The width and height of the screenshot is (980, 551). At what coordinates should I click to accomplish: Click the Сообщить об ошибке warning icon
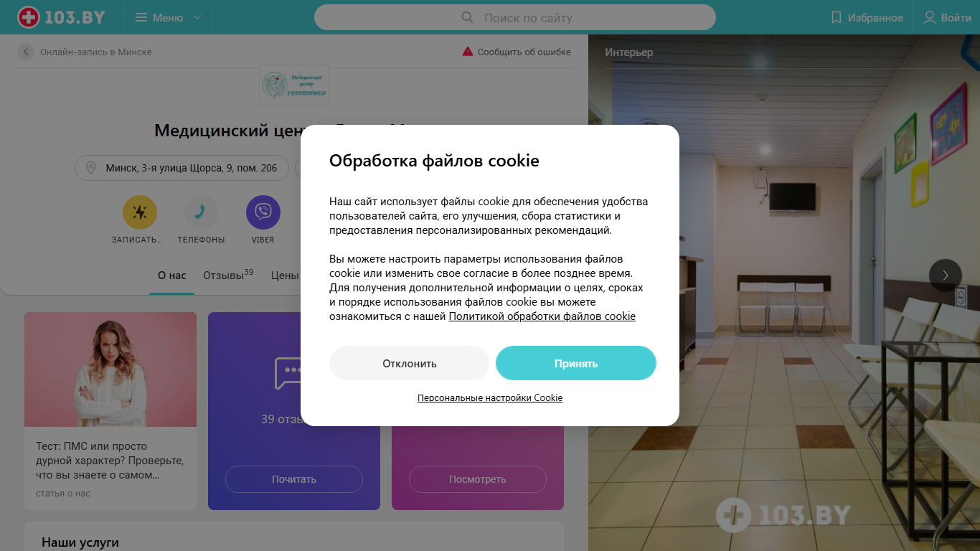(x=468, y=52)
